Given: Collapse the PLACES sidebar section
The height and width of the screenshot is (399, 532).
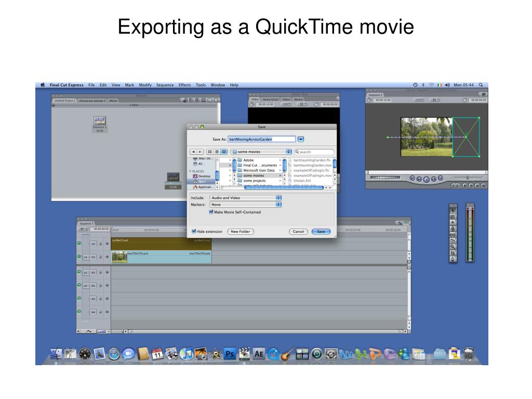Looking at the screenshot, I should tap(190, 171).
